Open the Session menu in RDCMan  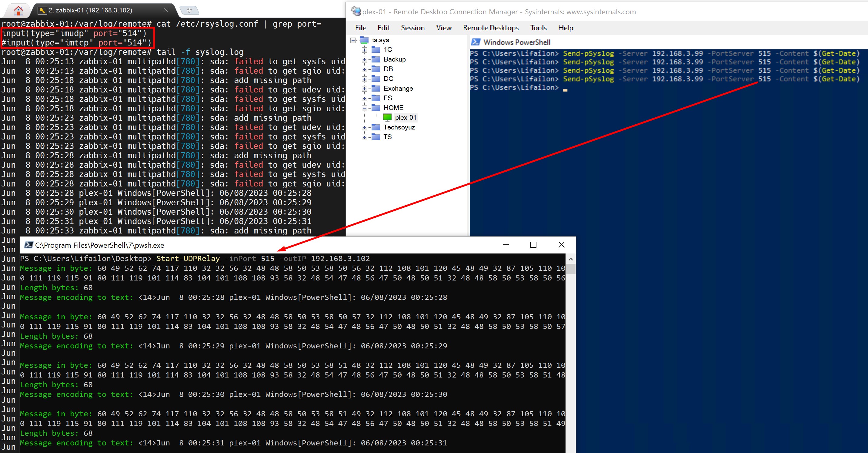(x=413, y=28)
